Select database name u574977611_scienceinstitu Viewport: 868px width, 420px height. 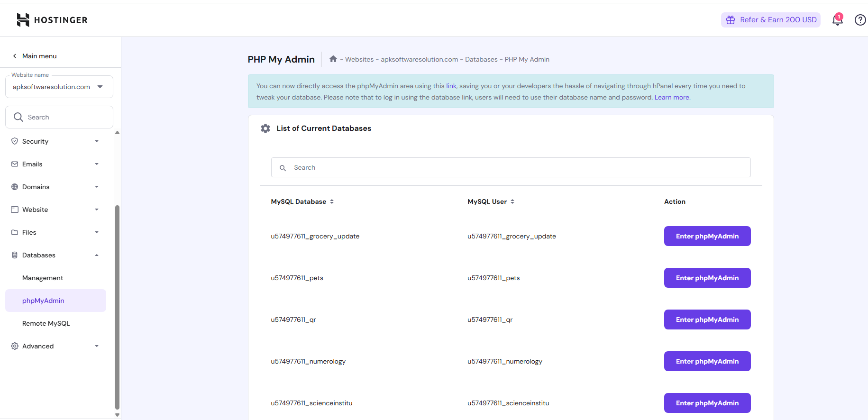click(x=311, y=403)
